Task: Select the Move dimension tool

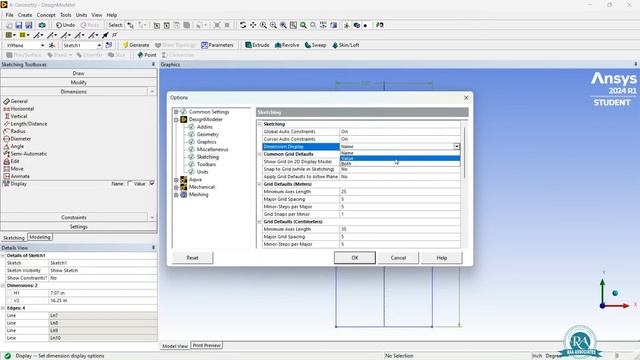Action: tap(13, 169)
